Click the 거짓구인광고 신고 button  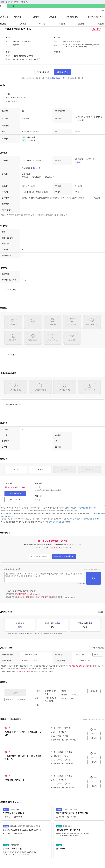tap(97, 648)
